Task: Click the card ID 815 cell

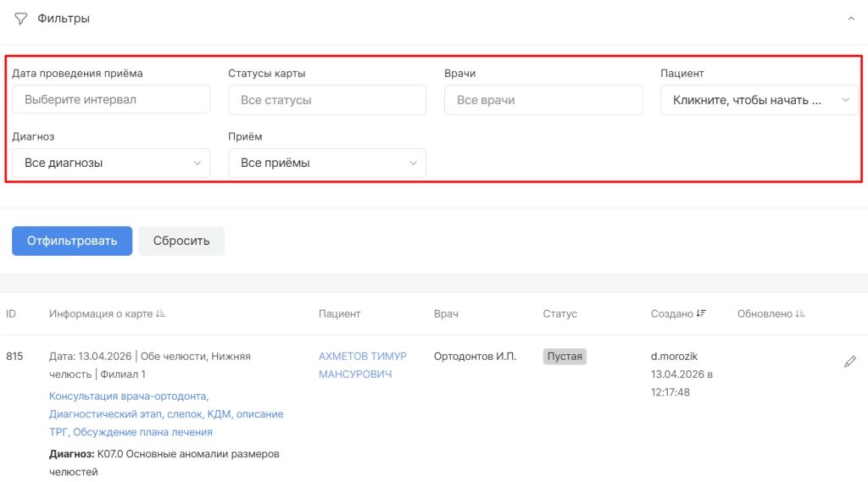Action: click(15, 357)
